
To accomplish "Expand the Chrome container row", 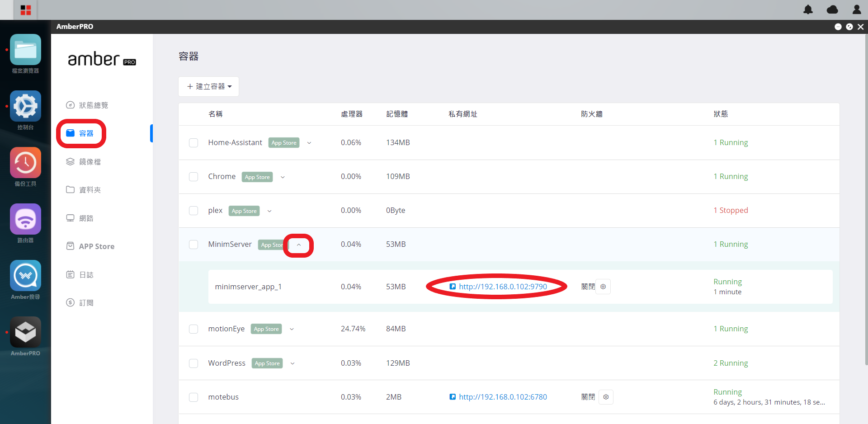I will 283,177.
